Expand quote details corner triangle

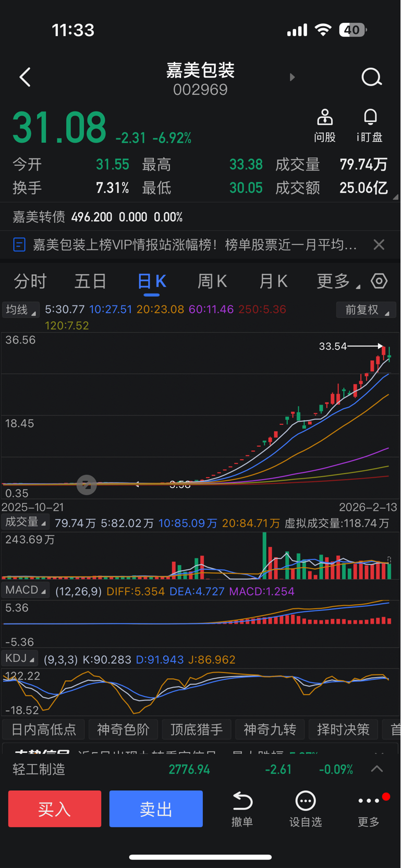tap(395, 197)
